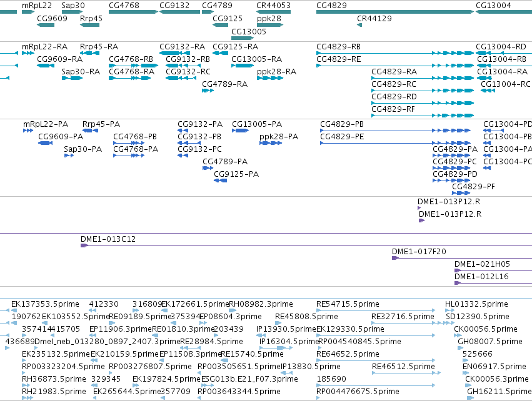Select transcript CG4789-RA

pyautogui.click(x=224, y=84)
